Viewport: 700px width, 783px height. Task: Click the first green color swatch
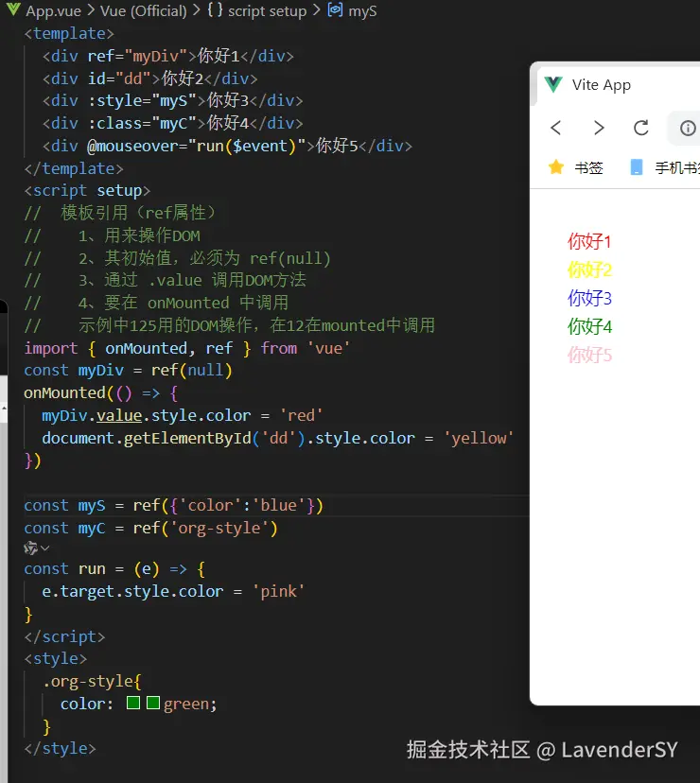(133, 704)
